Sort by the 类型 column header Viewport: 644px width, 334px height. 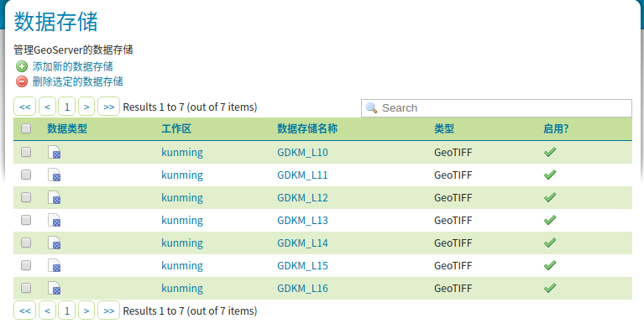(x=444, y=129)
